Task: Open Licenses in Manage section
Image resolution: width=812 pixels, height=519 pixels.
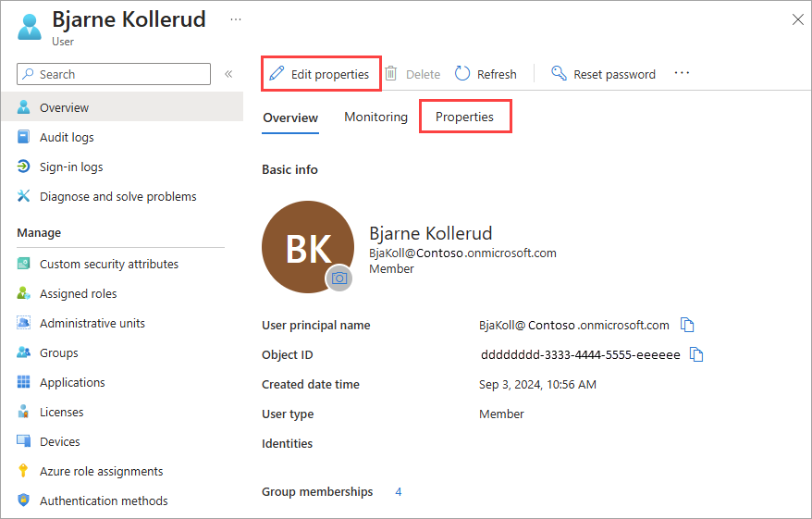Action: tap(122, 412)
